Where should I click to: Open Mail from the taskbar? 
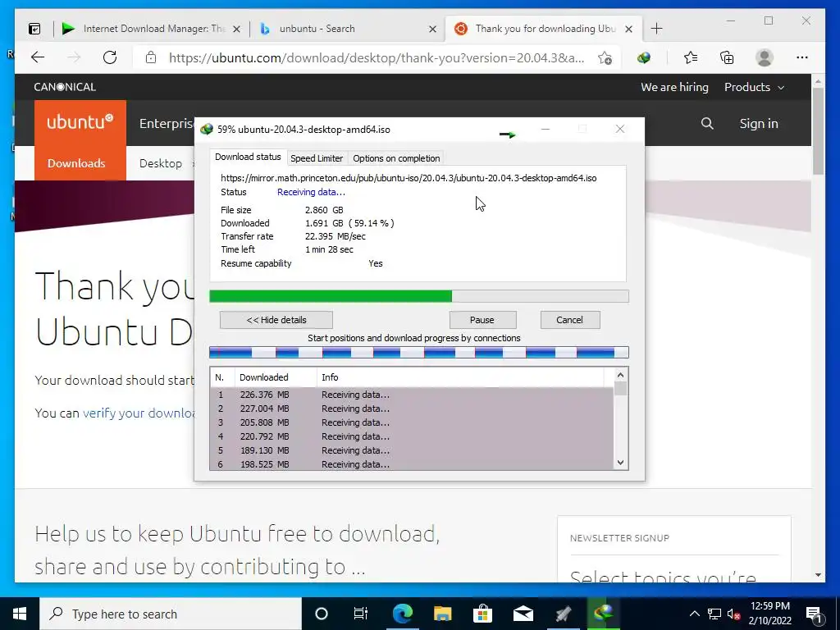[x=523, y=614]
